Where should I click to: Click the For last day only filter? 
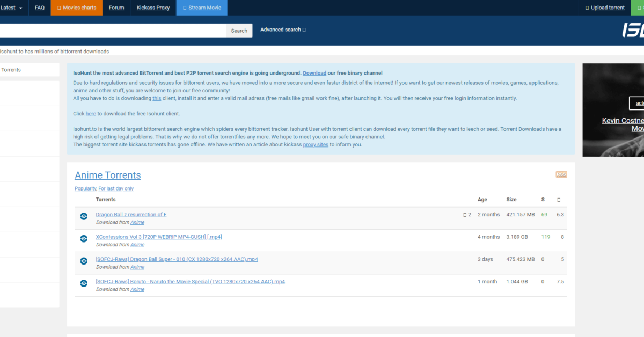[116, 188]
